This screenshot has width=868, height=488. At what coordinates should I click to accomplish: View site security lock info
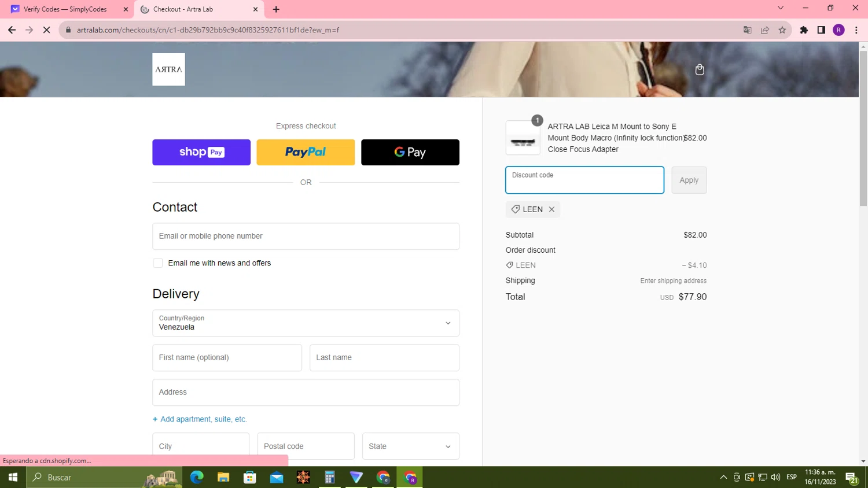pos(68,30)
